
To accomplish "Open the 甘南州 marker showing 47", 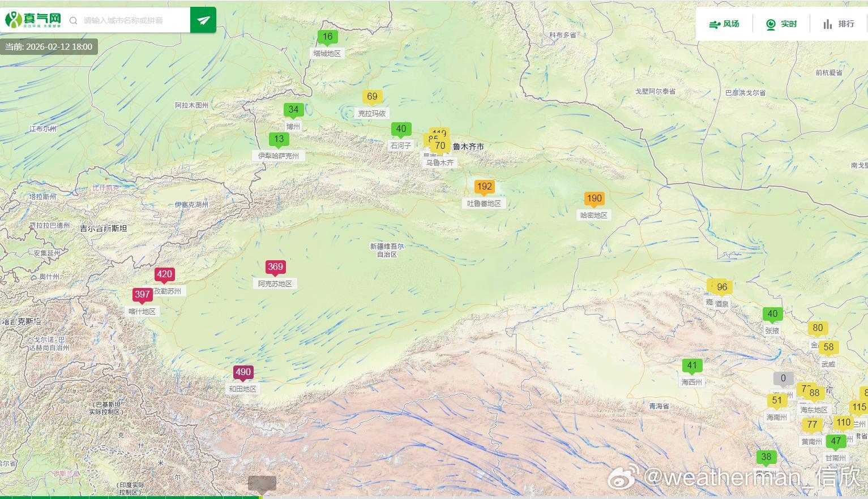I will [x=836, y=442].
